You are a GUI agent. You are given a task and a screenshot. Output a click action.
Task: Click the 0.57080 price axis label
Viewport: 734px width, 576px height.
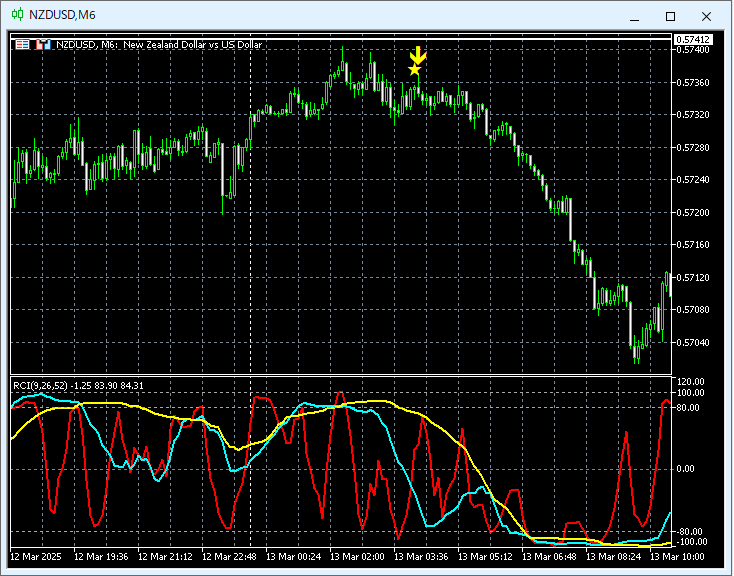[x=693, y=310]
